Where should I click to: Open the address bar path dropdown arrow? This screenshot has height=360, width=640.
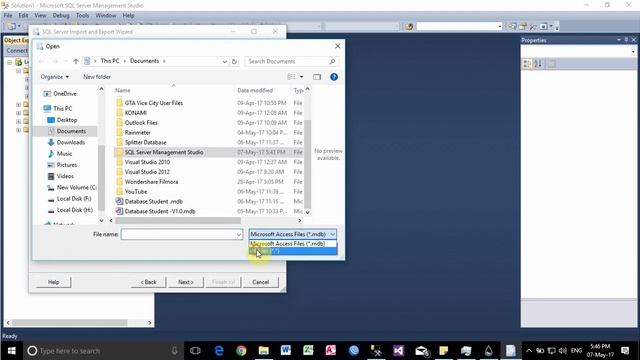224,61
